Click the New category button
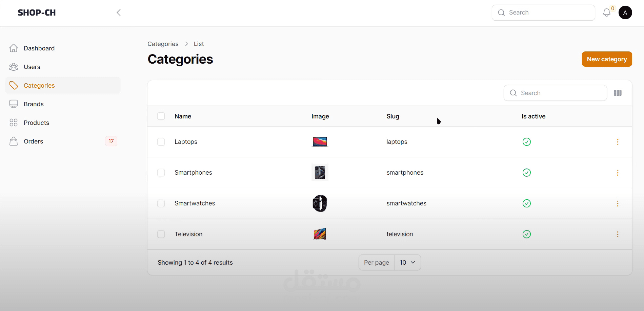644x311 pixels. click(607, 59)
